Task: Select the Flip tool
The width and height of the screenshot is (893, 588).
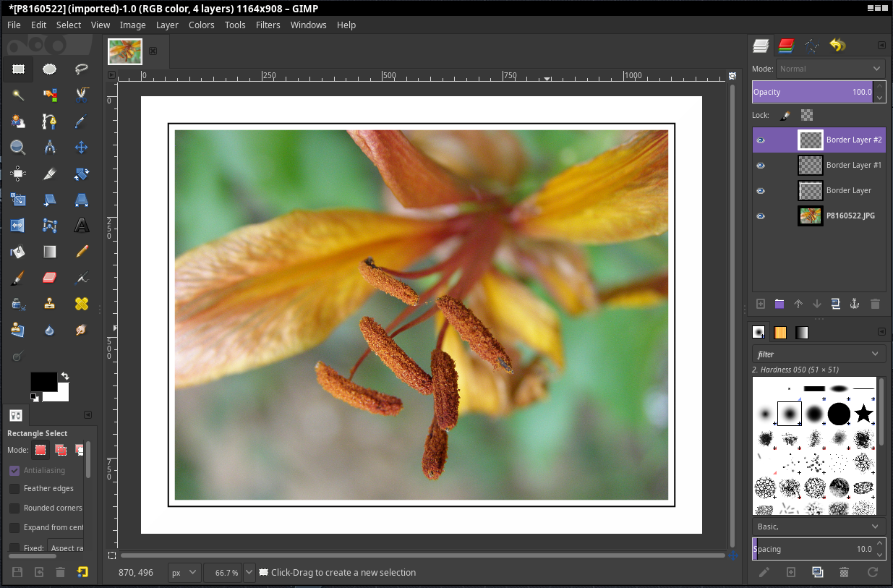Action: coord(18,226)
